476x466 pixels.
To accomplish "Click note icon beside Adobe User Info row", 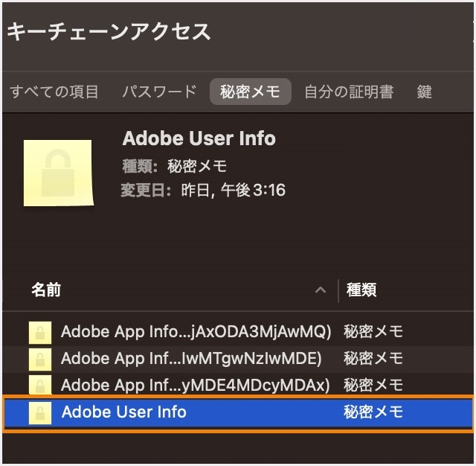I will [40, 413].
